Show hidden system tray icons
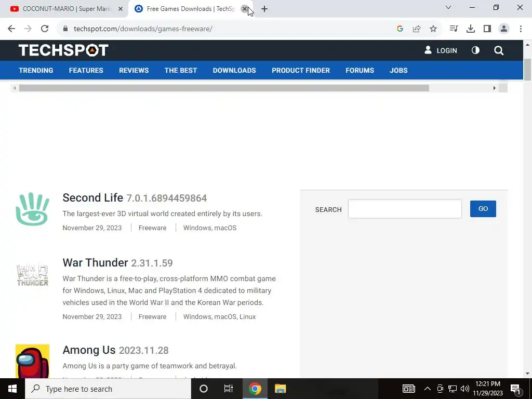Screen dimensions: 532x399 pyautogui.click(x=428, y=389)
